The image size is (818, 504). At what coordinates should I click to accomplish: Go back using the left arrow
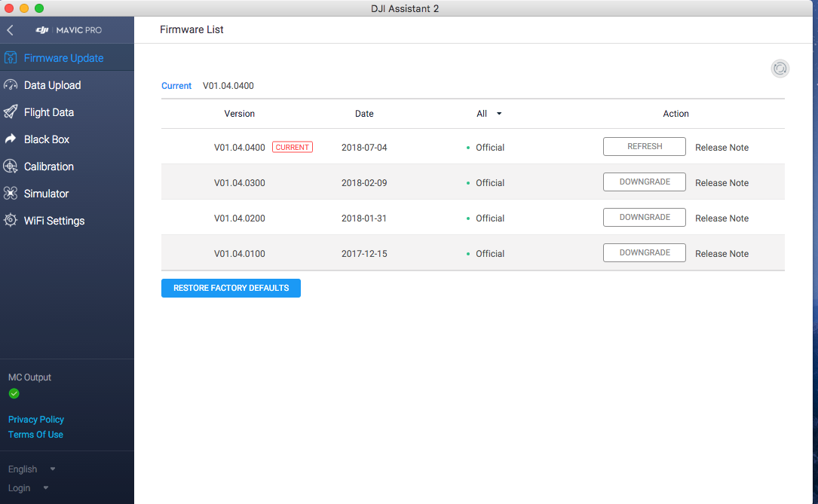(x=11, y=30)
